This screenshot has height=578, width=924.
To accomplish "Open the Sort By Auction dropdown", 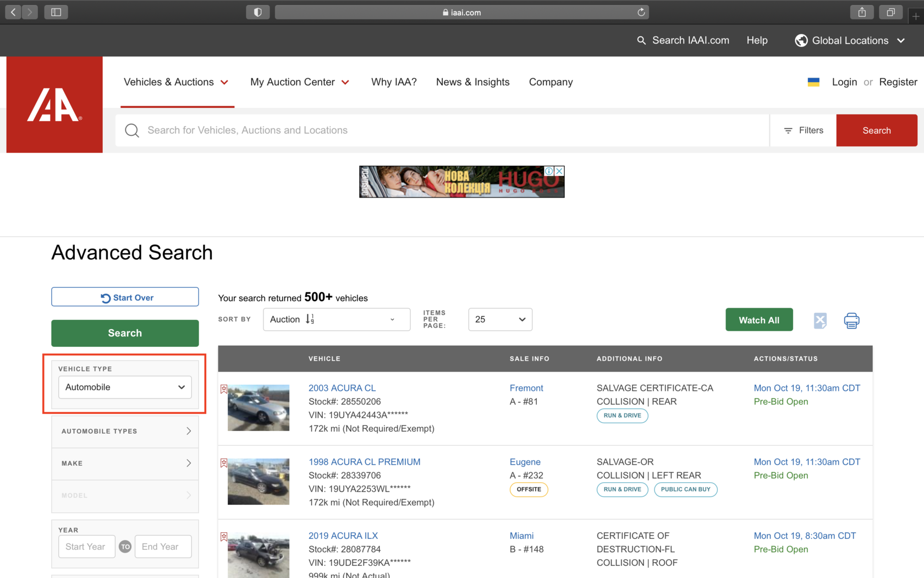I will pos(337,319).
